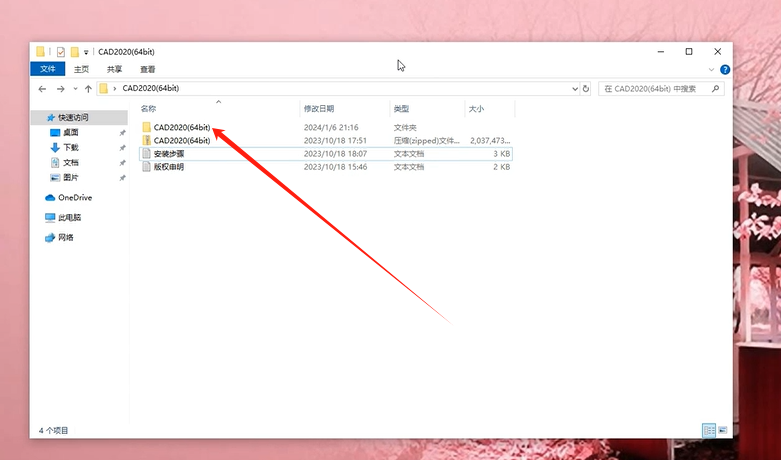Screen dimensions: 781x460
Task: Open the recent locations dropdown arrow
Action: [x=75, y=89]
